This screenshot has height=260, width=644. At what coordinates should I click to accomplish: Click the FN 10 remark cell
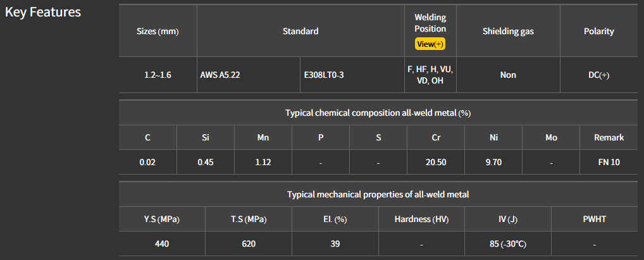point(609,162)
